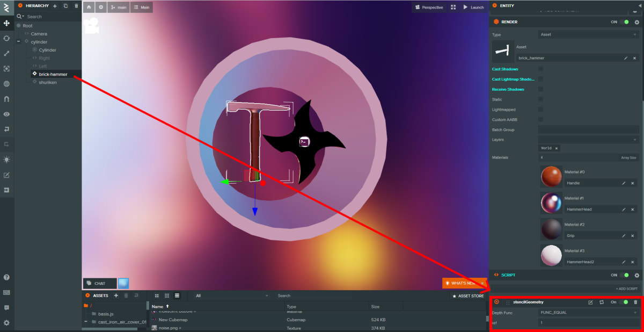Open hierarchy search filter dropdown
The height and width of the screenshot is (332, 644).
tap(21, 17)
